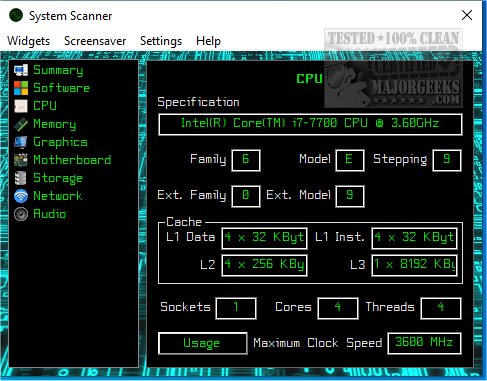This screenshot has width=487, height=381.
Task: Click the Threads value box
Action: coord(441,308)
